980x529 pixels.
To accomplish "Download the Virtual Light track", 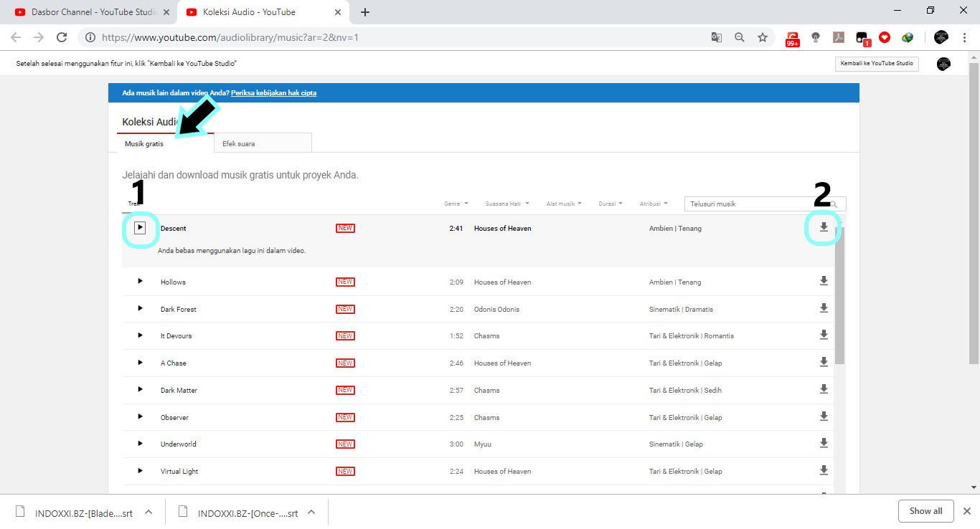I will point(824,470).
